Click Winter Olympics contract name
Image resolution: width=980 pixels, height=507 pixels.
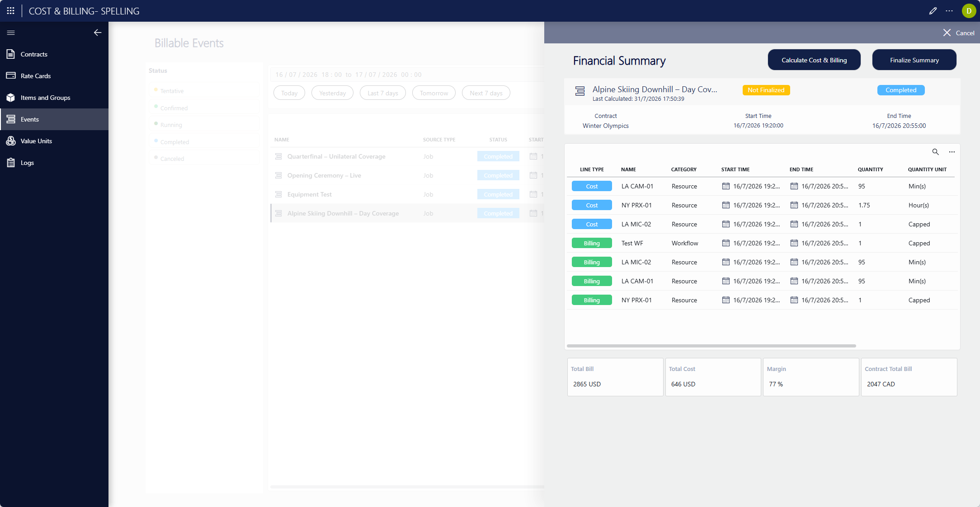pos(605,126)
